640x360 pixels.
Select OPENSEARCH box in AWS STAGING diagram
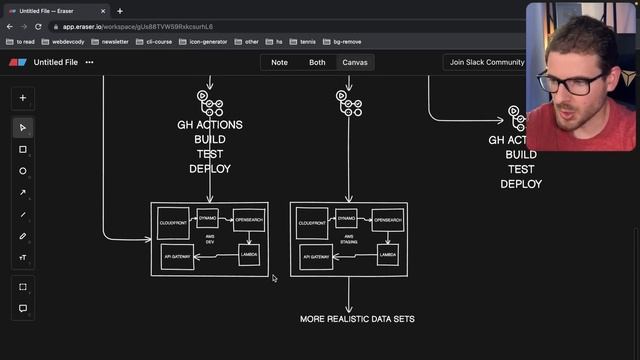pos(388,220)
